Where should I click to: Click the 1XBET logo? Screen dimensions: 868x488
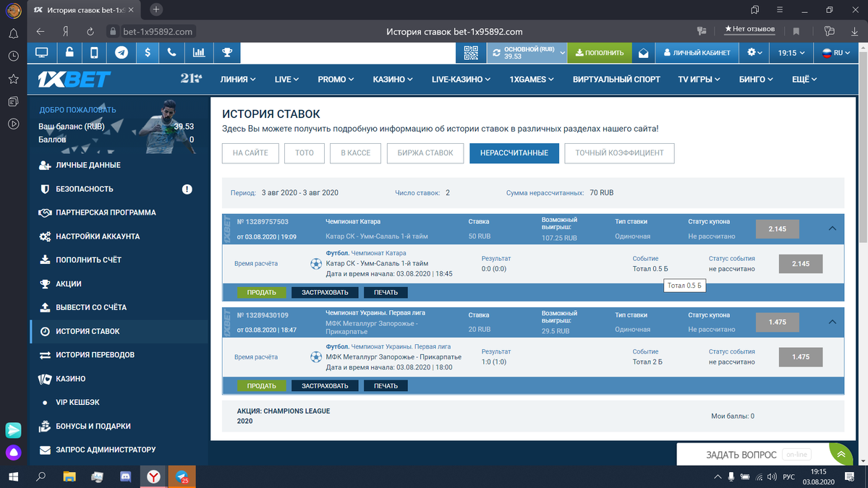[x=75, y=79]
